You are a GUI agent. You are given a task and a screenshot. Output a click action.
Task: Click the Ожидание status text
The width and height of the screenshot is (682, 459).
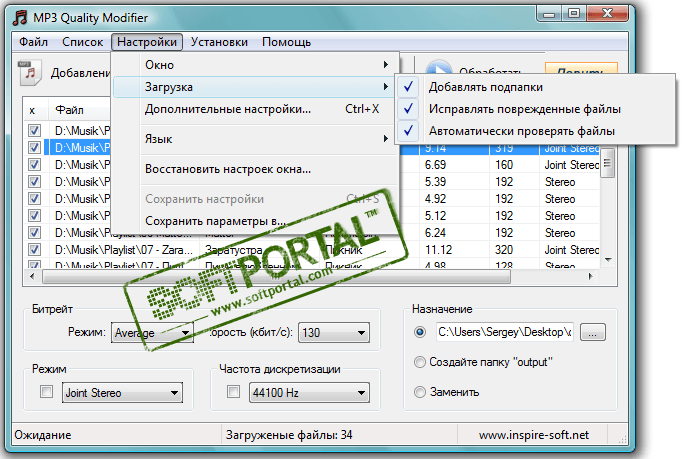pyautogui.click(x=43, y=435)
